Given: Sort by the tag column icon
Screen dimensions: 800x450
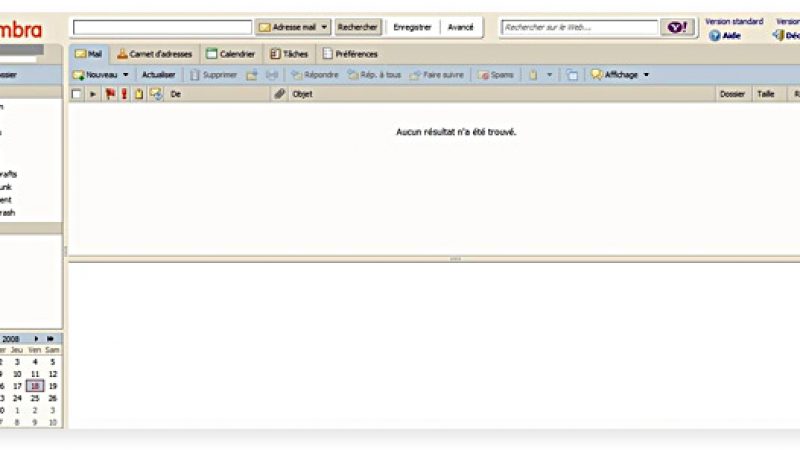Looking at the screenshot, I should [x=139, y=94].
